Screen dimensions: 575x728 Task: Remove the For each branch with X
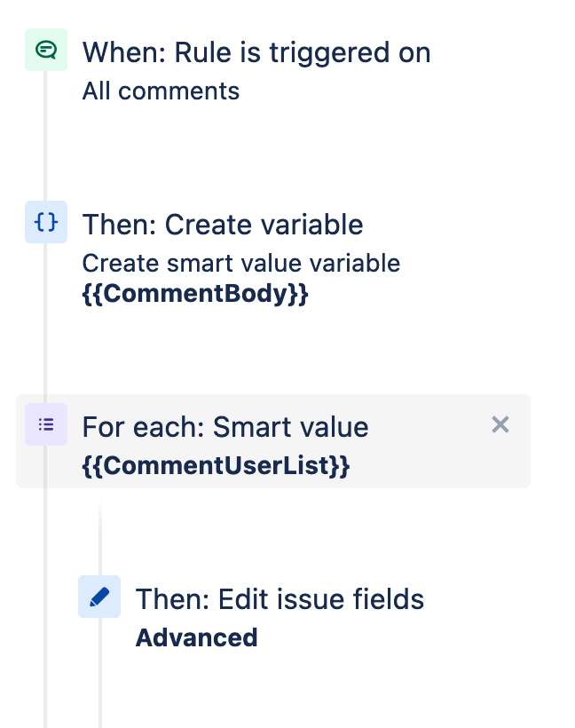500,425
